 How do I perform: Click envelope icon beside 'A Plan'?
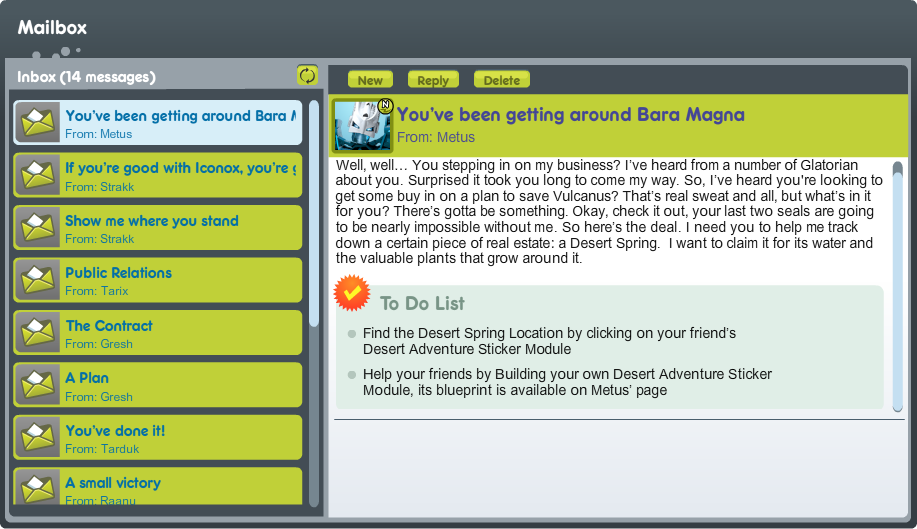click(x=38, y=385)
